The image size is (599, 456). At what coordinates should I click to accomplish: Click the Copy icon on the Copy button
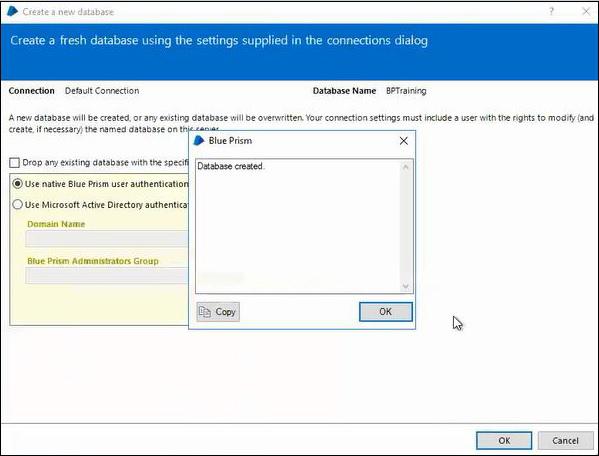pyautogui.click(x=205, y=312)
